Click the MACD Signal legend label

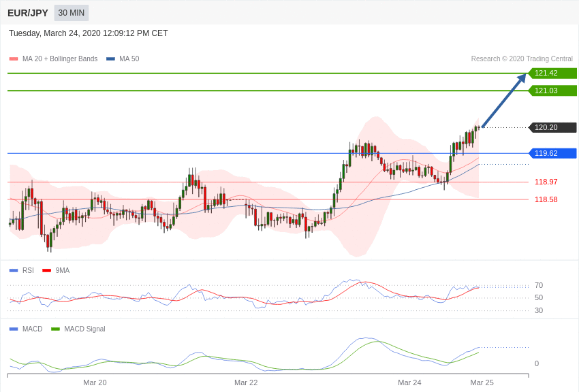pos(84,329)
